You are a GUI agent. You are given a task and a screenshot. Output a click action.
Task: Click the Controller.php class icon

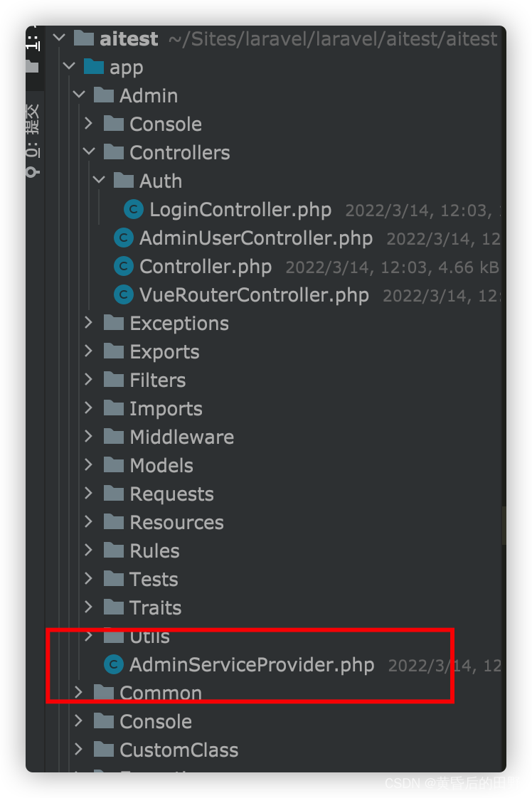click(123, 266)
